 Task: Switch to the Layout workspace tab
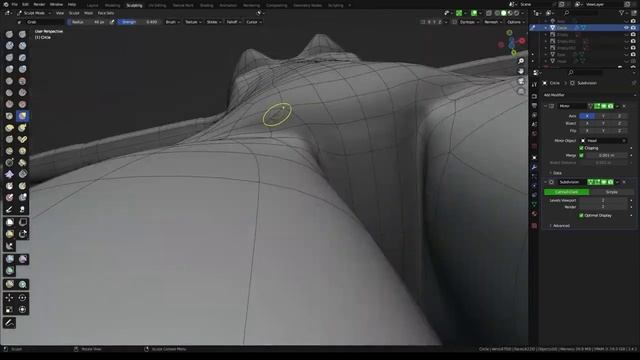(x=93, y=5)
